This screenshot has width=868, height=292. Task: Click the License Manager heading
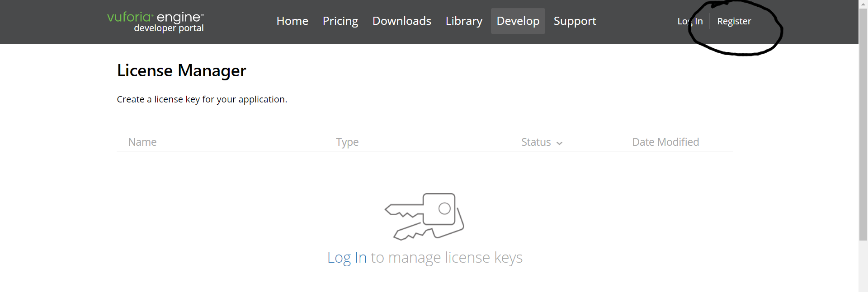[x=181, y=71]
